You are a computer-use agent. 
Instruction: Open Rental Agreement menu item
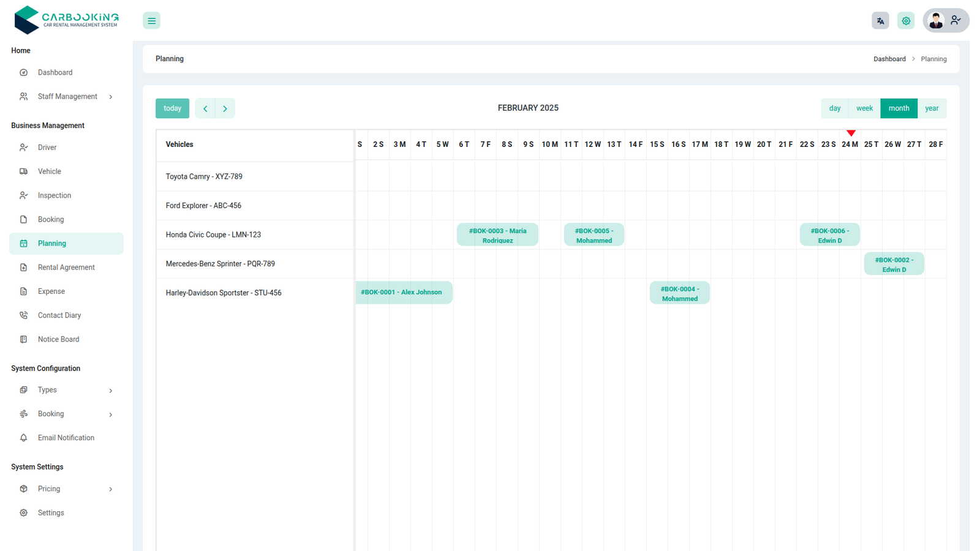coord(66,268)
